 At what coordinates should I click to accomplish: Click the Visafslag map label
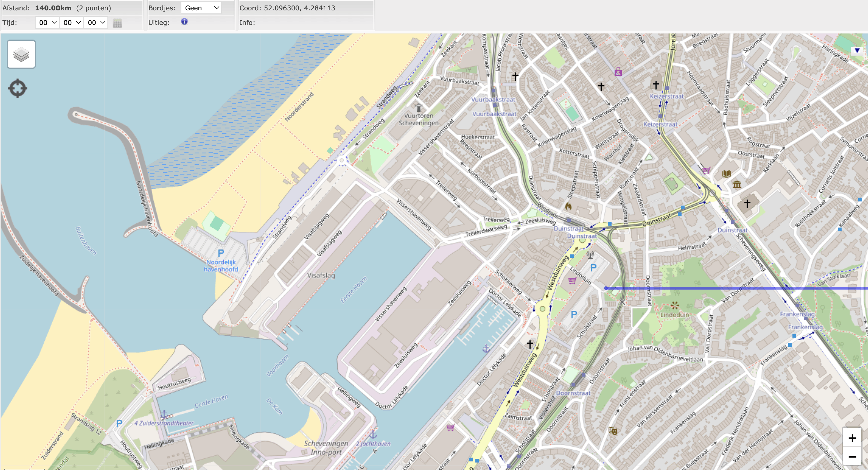(x=321, y=275)
